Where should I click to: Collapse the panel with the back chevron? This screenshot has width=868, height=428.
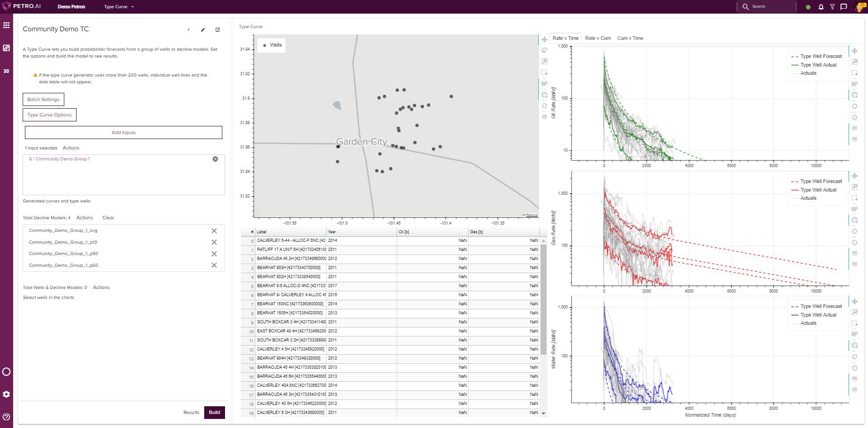188,30
